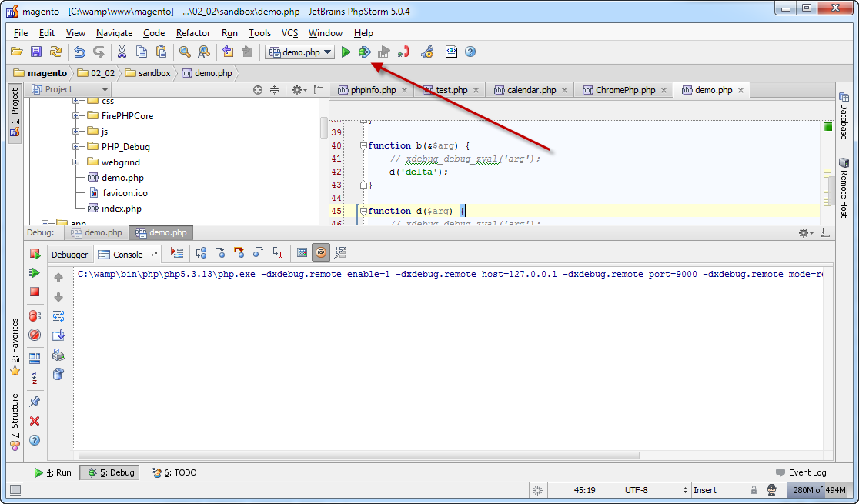Expand the FirePHPCore folder

click(75, 116)
